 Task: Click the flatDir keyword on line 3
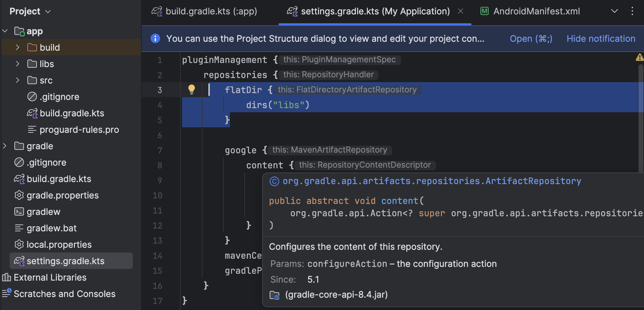pyautogui.click(x=243, y=90)
